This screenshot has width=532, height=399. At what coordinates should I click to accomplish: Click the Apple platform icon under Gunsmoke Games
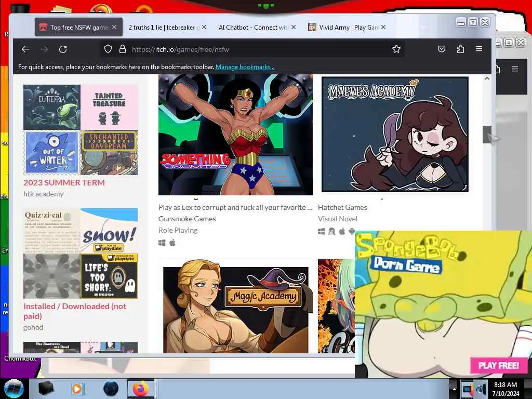(x=172, y=243)
